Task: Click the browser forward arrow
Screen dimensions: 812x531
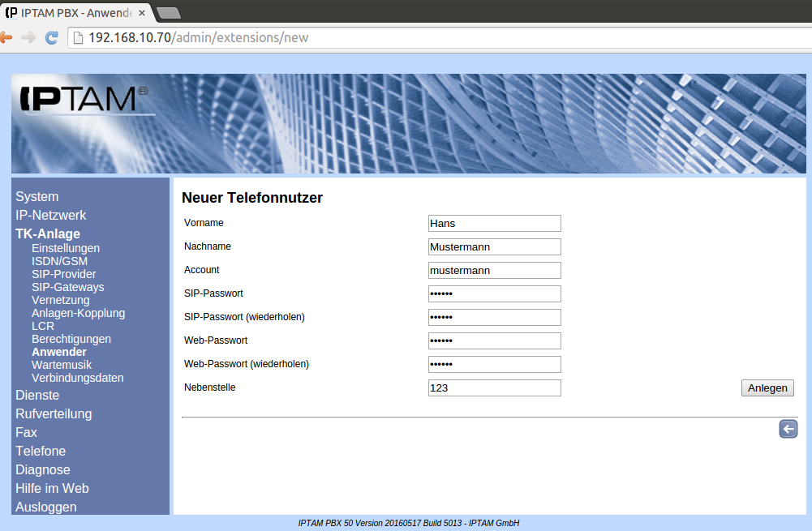Action: 28,38
